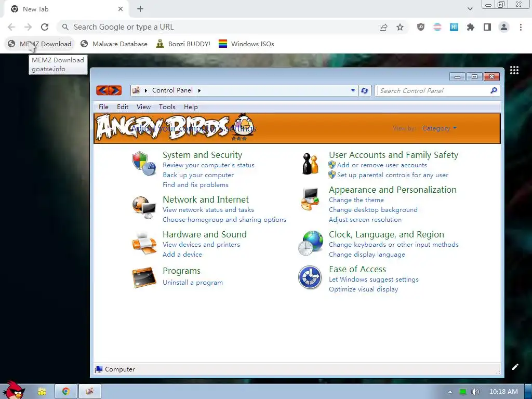Open Hardware and Sound printer icon
This screenshot has width=532, height=399.
pyautogui.click(x=144, y=243)
